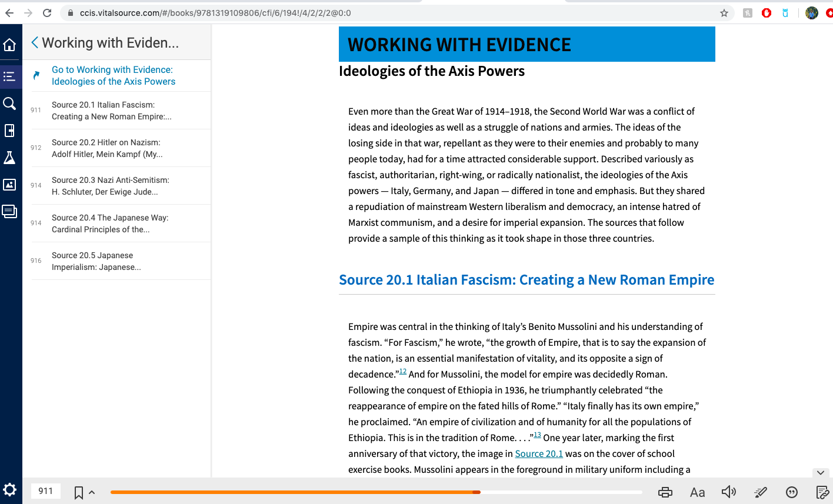Open the Home icon in sidebar
The image size is (833, 504).
click(9, 45)
